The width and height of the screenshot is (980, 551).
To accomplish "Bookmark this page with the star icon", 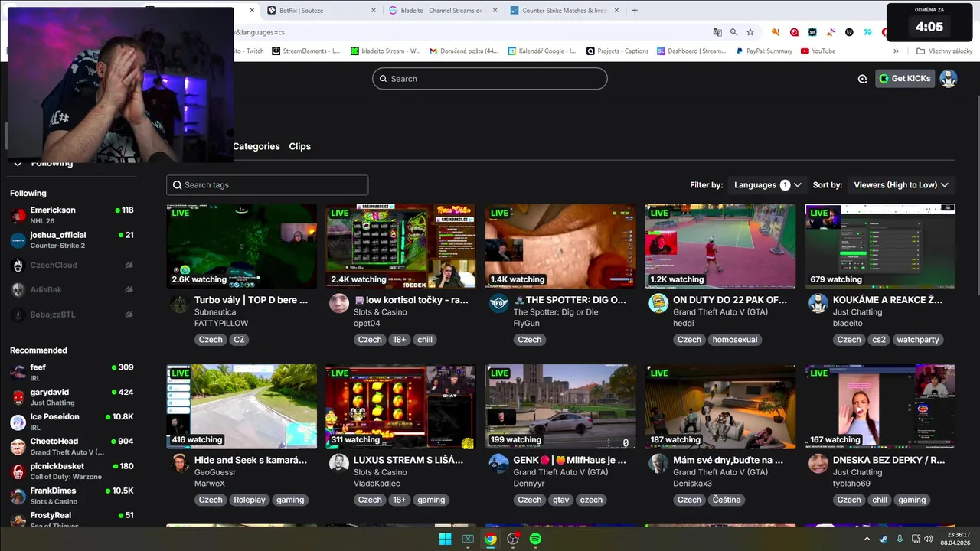I will 750,32.
